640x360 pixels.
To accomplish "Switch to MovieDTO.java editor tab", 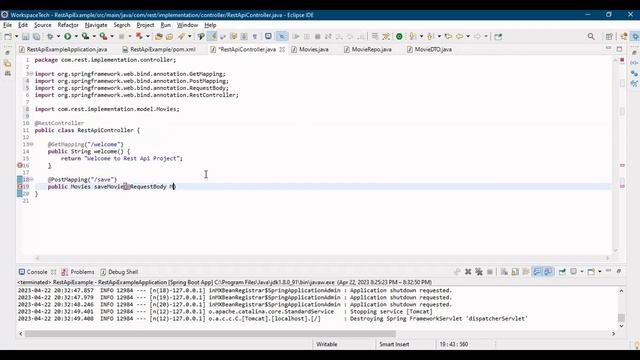I will click(429, 49).
